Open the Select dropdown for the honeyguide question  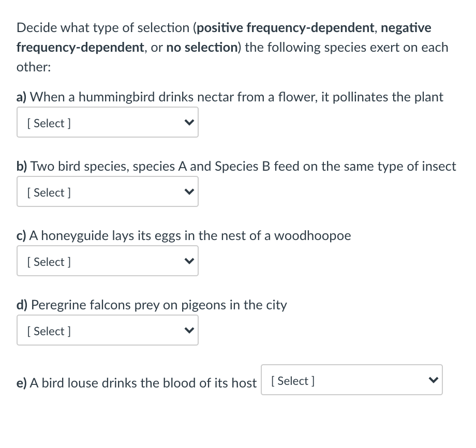click(107, 261)
